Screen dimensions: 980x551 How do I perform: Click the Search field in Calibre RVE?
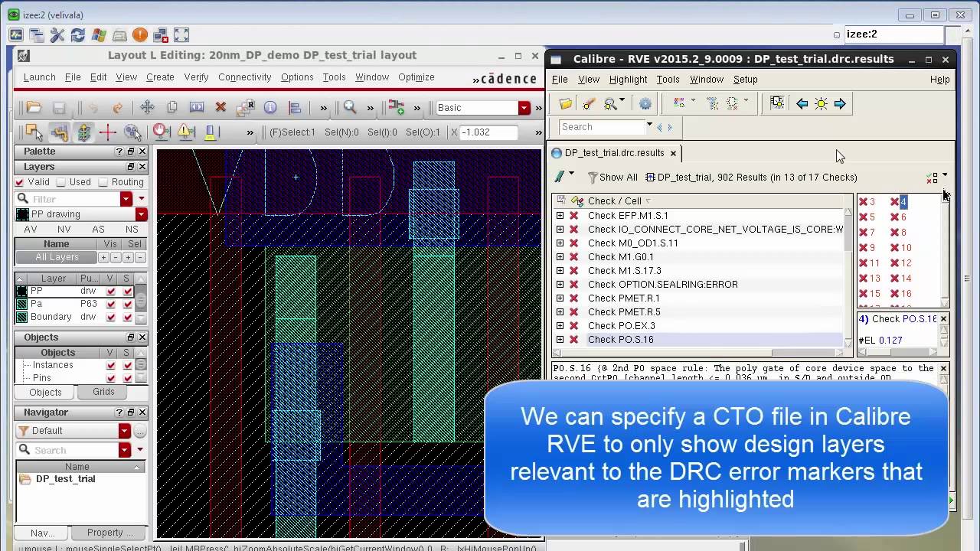(601, 127)
